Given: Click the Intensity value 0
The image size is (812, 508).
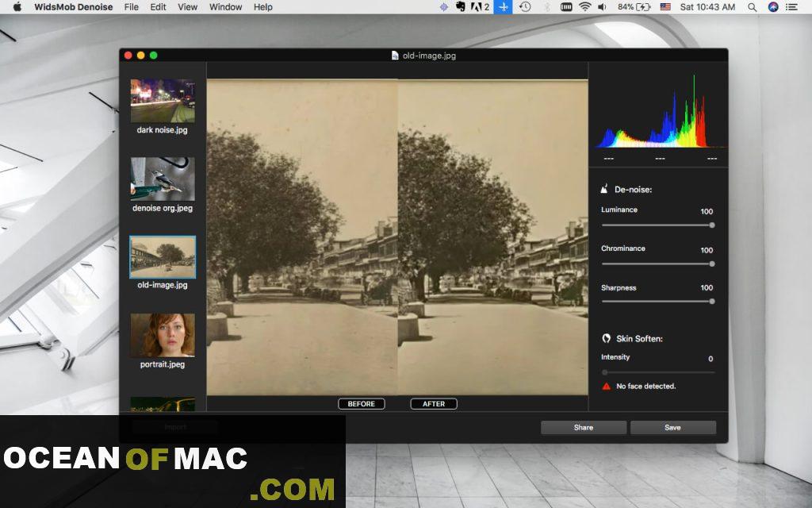Looking at the screenshot, I should tap(710, 358).
